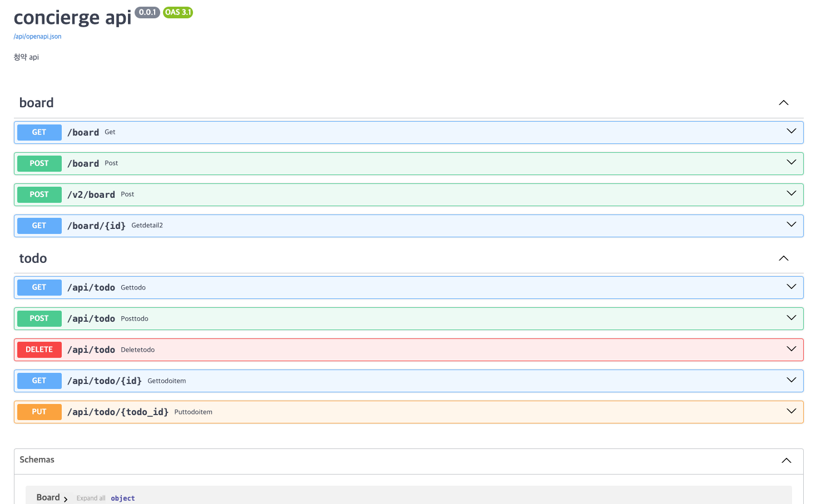Click the POST badge for /api/todo
826x504 pixels.
(x=39, y=318)
